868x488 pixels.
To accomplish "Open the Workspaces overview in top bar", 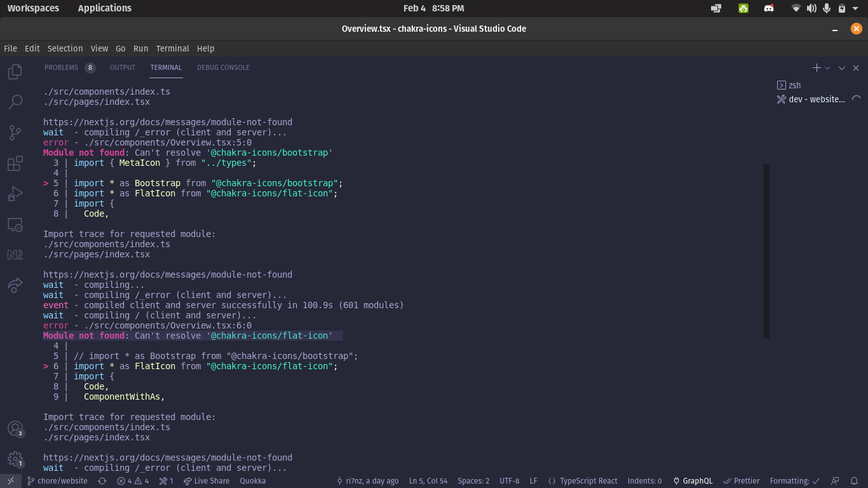I will pos(33,8).
